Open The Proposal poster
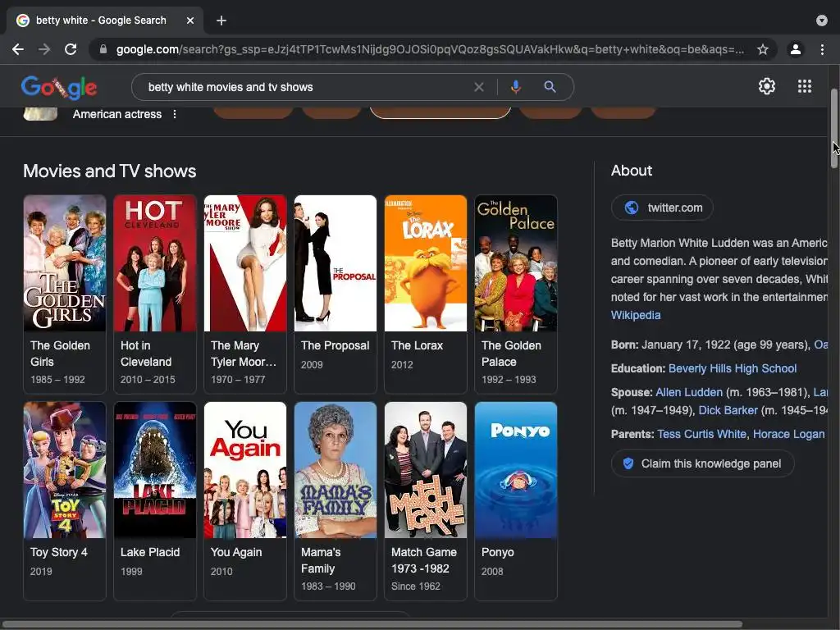The width and height of the screenshot is (840, 630). (x=336, y=263)
